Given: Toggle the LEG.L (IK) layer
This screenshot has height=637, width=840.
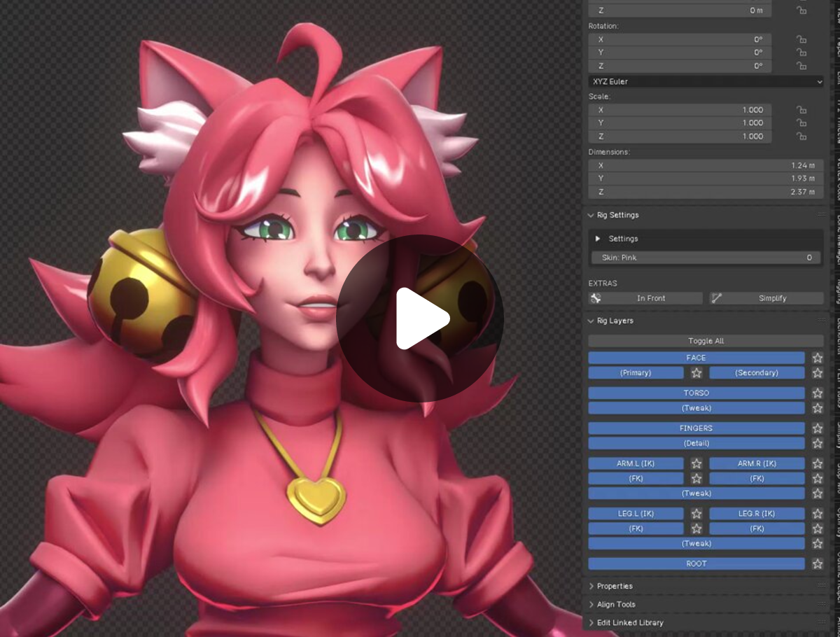Looking at the screenshot, I should 636,514.
